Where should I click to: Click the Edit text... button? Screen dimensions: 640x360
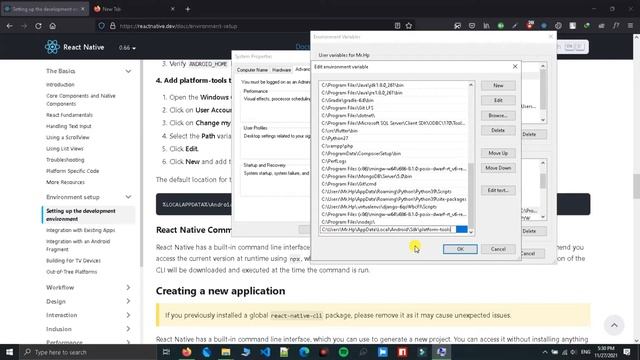click(498, 190)
